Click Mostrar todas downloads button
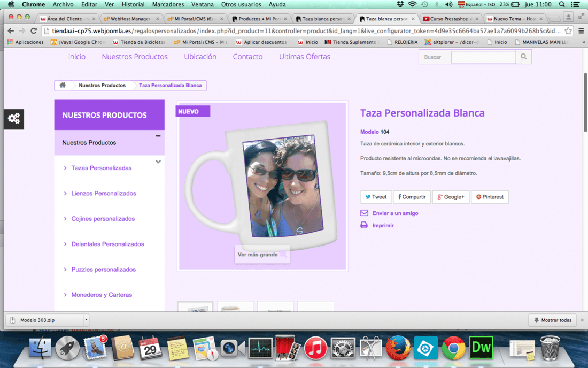588x368 pixels. click(x=552, y=320)
